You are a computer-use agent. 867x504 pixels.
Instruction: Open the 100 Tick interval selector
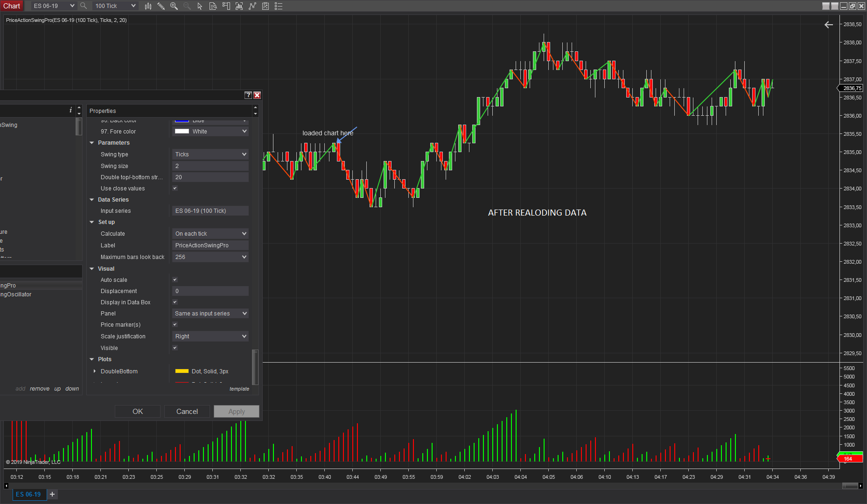click(115, 6)
